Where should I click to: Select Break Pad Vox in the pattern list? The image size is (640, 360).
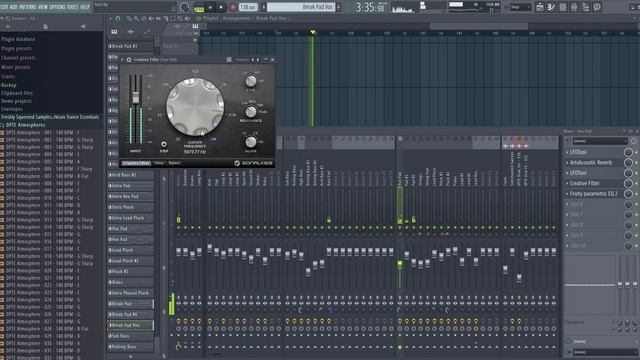[130, 325]
